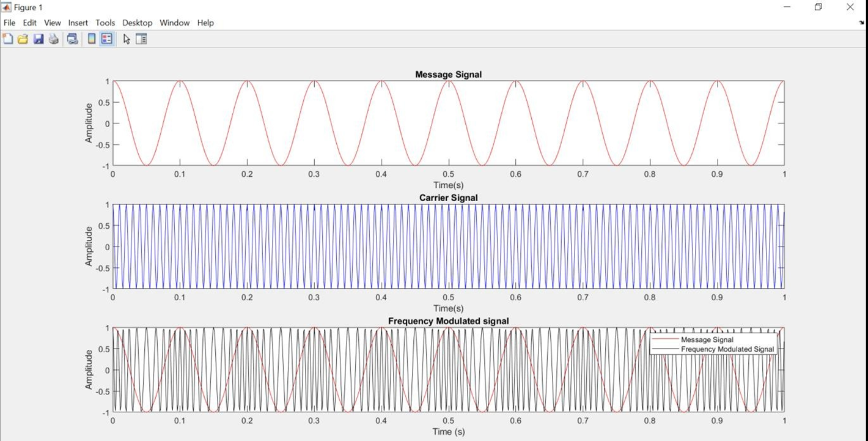
Task: Open the File menu
Action: coord(9,23)
